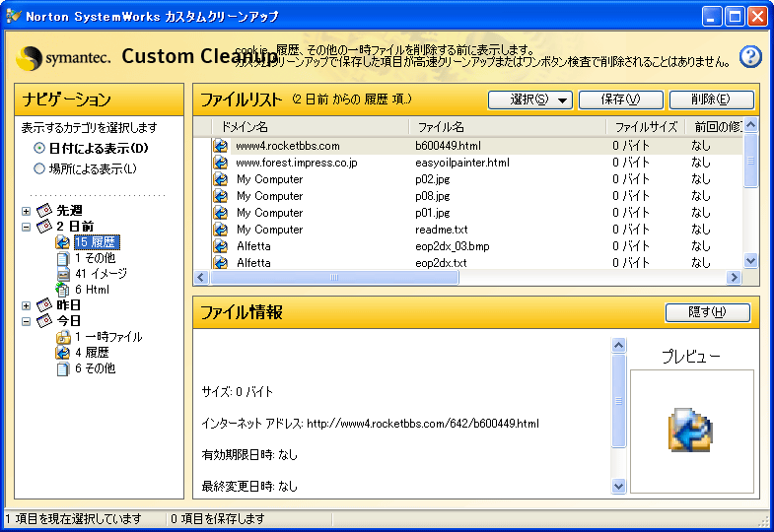Click the lock folder icon beside 1 一時ファイル
Viewport: 774px width, 532px height.
click(63, 337)
